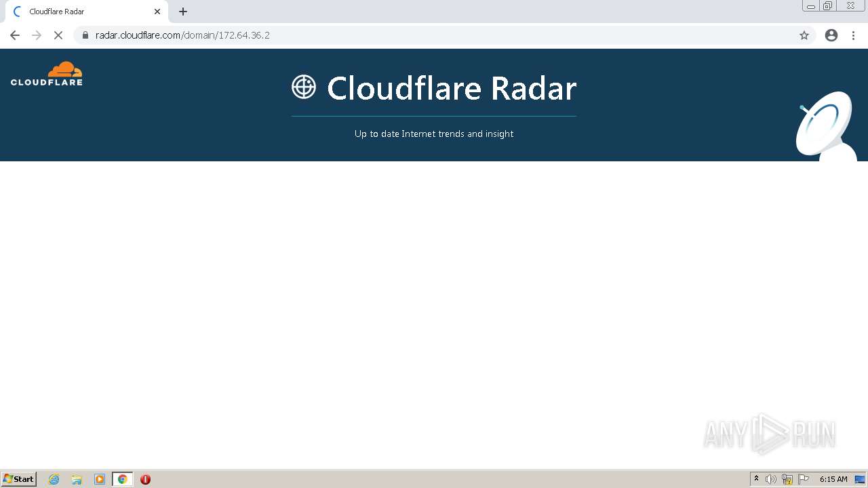Click the Cloudflare Radar title
This screenshot has width=868, height=488.
(452, 88)
